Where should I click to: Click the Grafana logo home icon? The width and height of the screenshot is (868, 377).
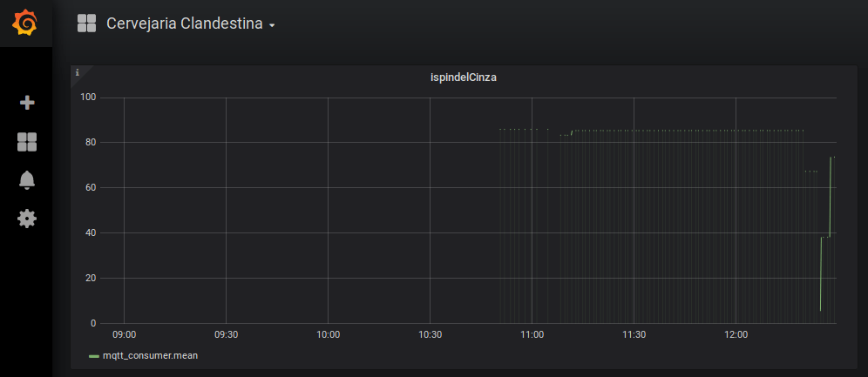tap(25, 24)
